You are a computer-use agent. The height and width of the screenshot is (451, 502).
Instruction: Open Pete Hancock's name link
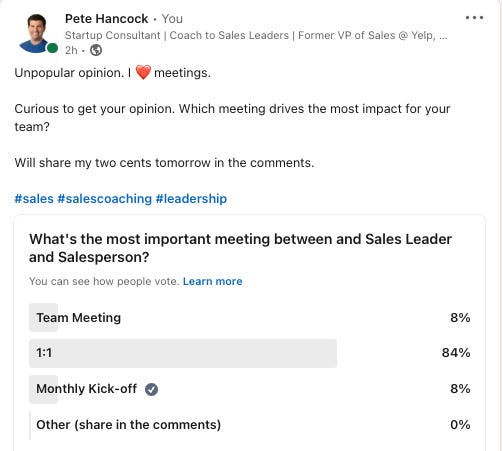point(106,19)
